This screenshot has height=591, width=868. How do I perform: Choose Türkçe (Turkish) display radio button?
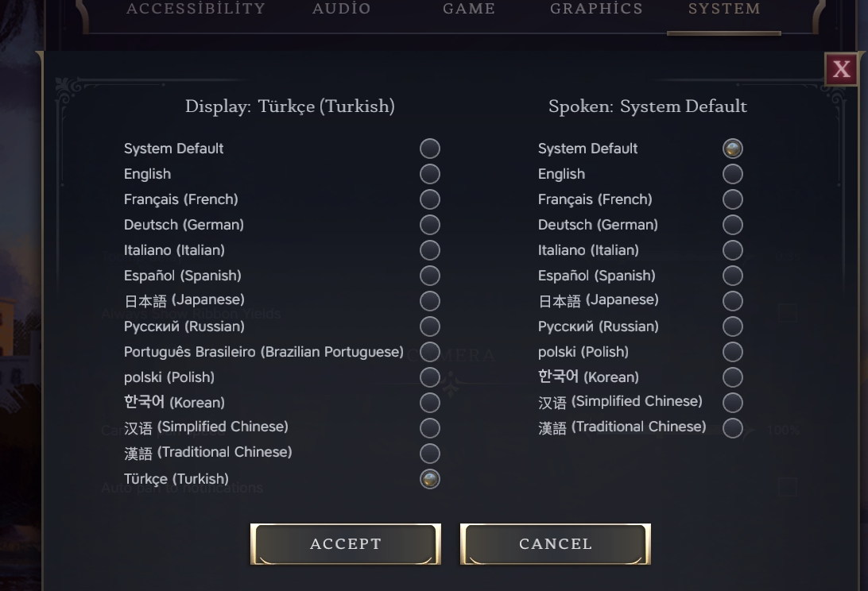click(429, 479)
